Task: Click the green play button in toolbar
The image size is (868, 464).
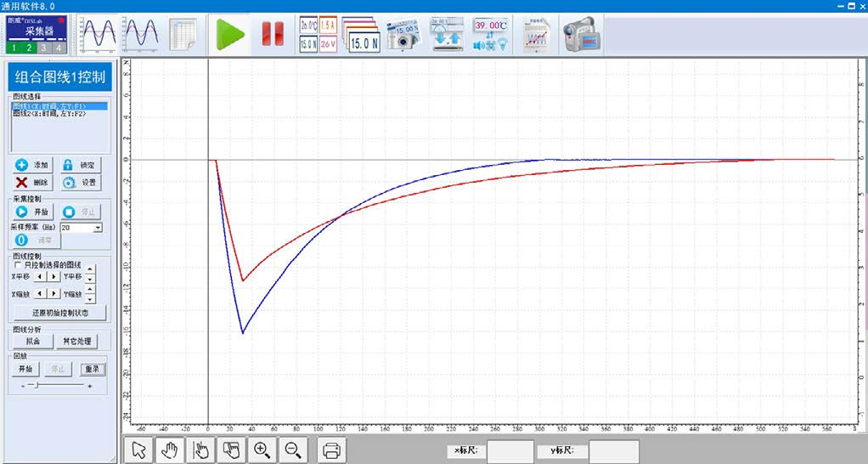Action: click(229, 34)
